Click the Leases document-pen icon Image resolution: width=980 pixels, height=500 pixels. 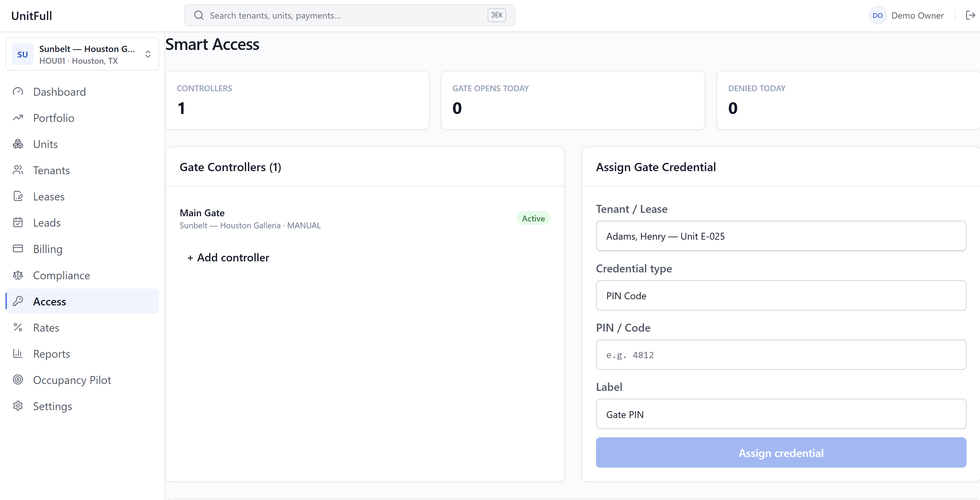pyautogui.click(x=18, y=197)
